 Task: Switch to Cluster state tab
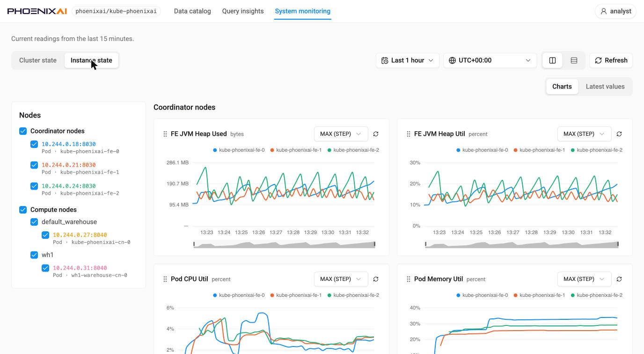pyautogui.click(x=38, y=60)
